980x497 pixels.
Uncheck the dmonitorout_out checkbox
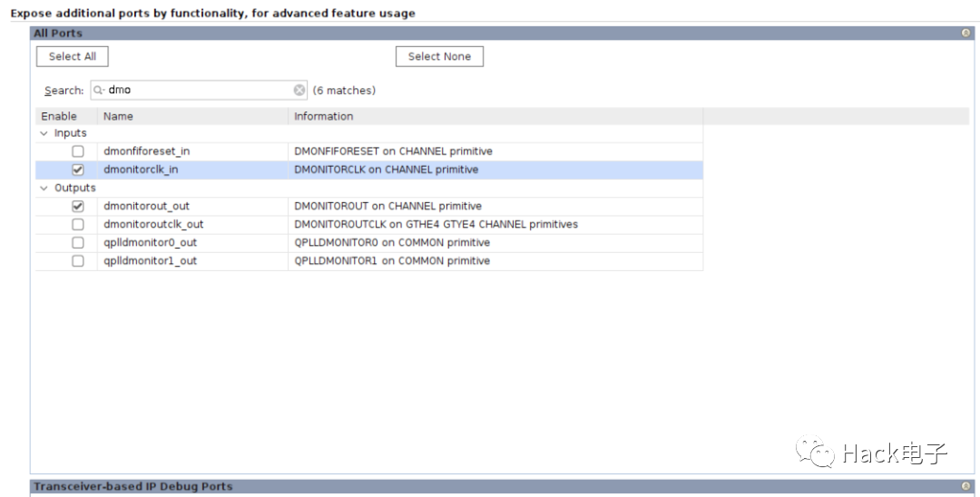[77, 206]
